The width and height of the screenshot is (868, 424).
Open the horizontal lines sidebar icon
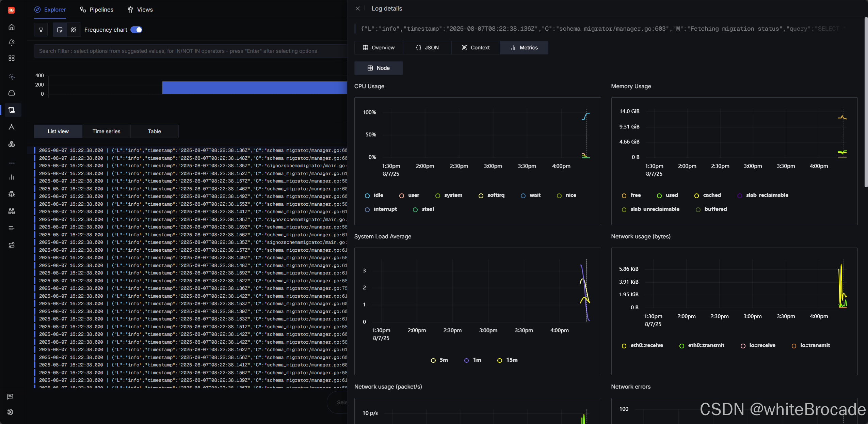point(12,228)
